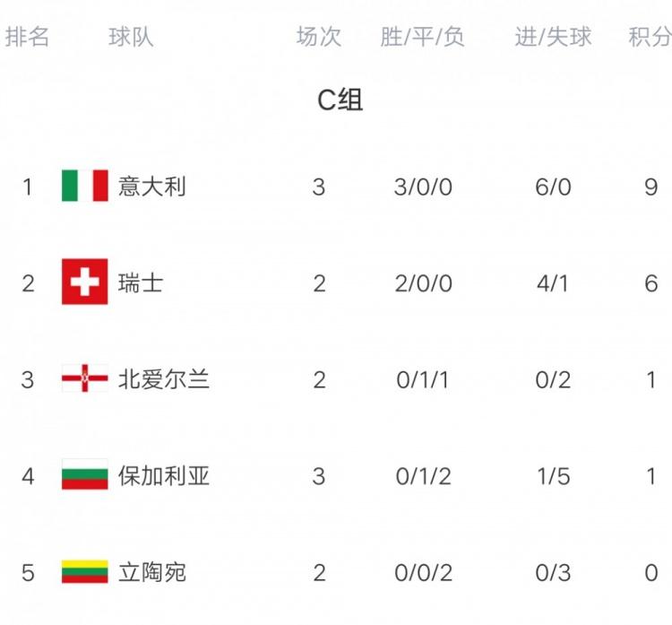Image resolution: width=672 pixels, height=625 pixels.
Task: Click the 排名 column header
Action: pos(28,37)
